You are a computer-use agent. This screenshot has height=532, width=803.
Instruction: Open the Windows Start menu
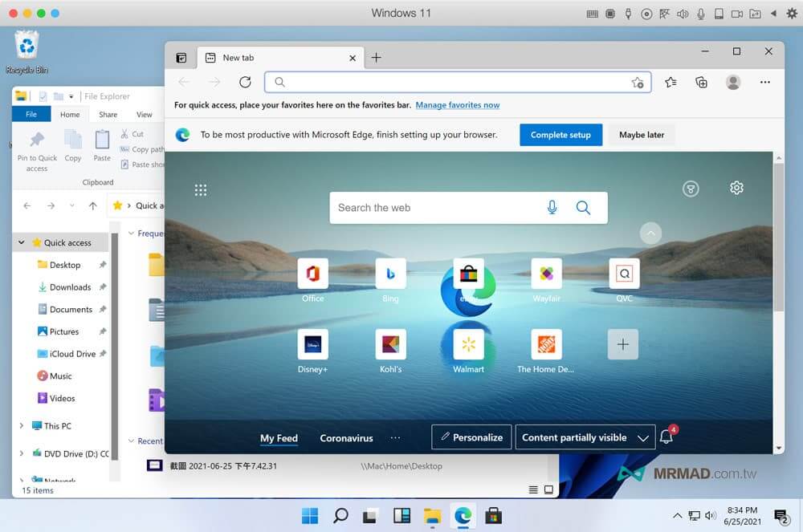pyautogui.click(x=310, y=516)
